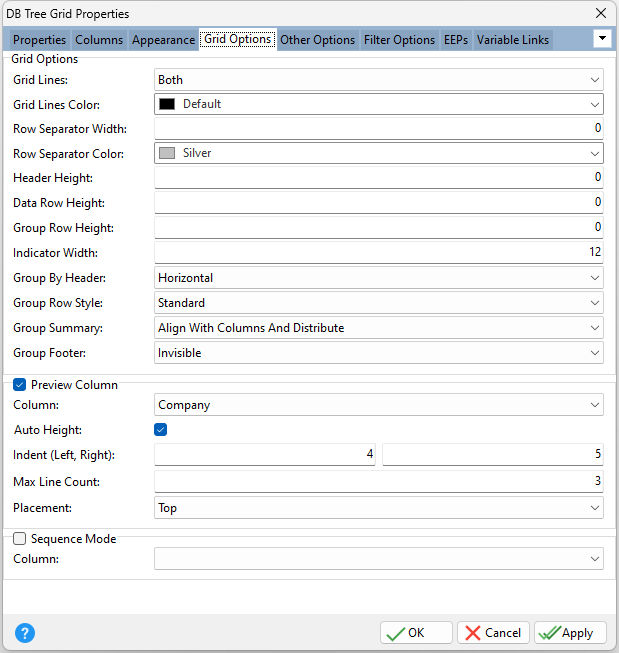This screenshot has height=653, width=619.
Task: Switch to the Properties tab
Action: (x=39, y=40)
